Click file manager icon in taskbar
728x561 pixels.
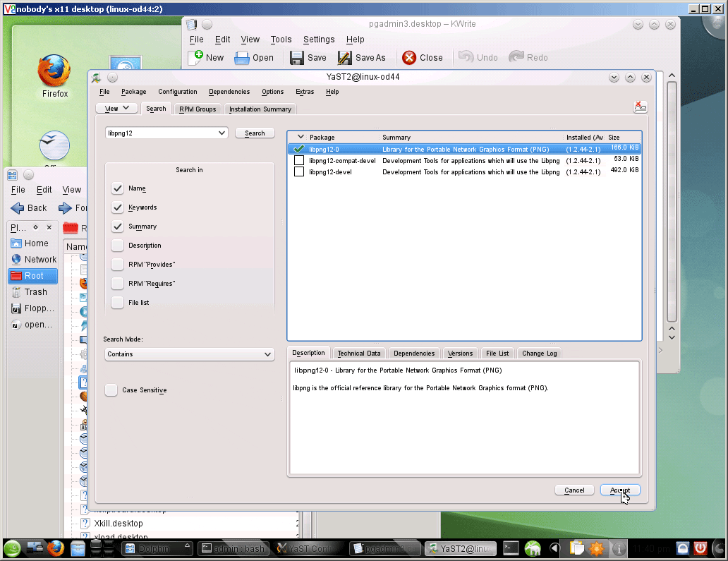click(x=78, y=549)
